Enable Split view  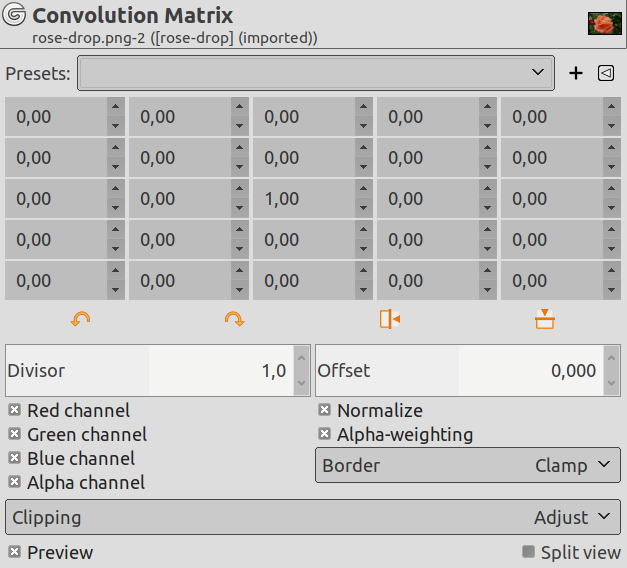[528, 552]
